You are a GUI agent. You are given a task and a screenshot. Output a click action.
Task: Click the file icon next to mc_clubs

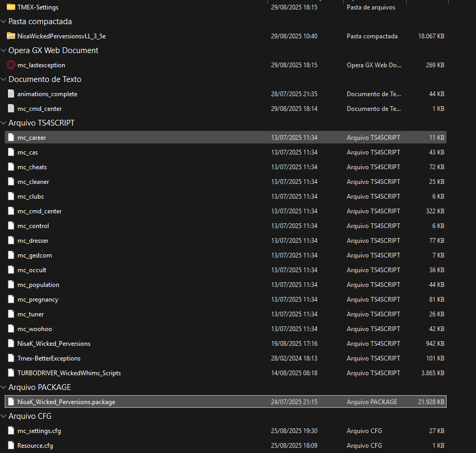pos(11,196)
